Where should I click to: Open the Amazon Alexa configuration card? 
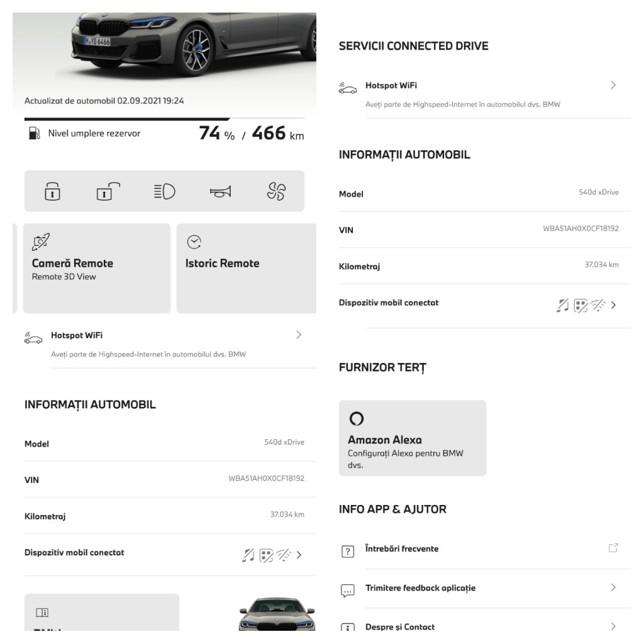pos(413,438)
